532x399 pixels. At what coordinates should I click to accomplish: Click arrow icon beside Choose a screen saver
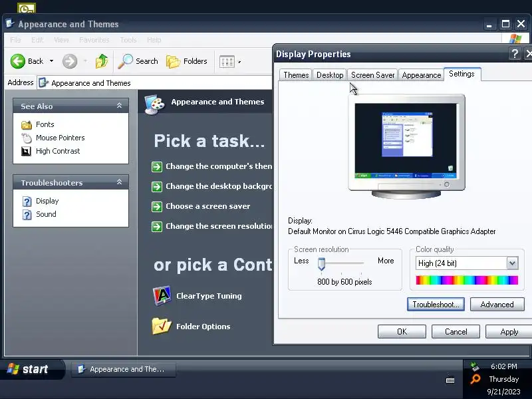pos(157,206)
